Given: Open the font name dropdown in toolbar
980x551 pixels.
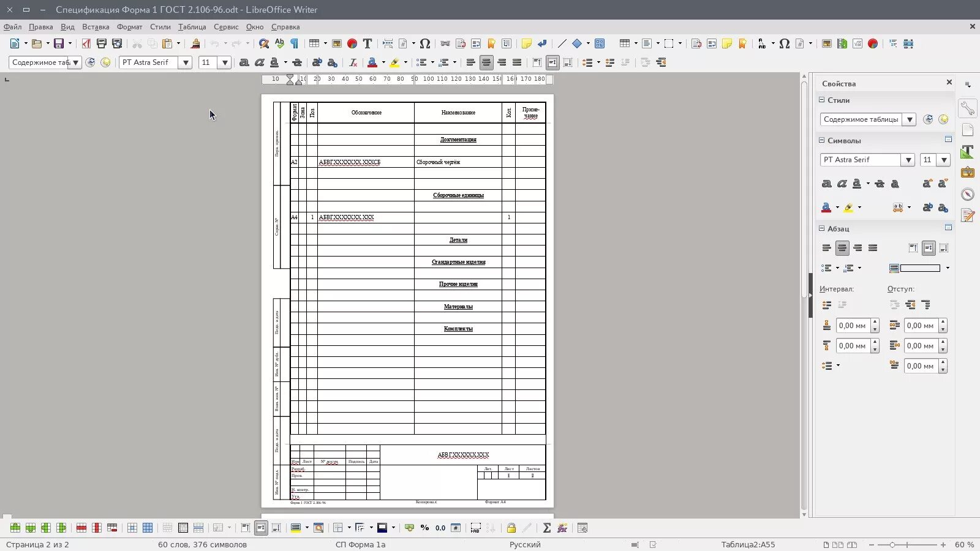Looking at the screenshot, I should (186, 62).
